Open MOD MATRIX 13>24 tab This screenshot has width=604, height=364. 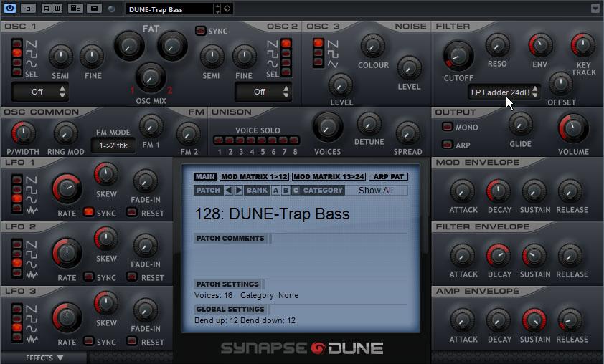[329, 176]
